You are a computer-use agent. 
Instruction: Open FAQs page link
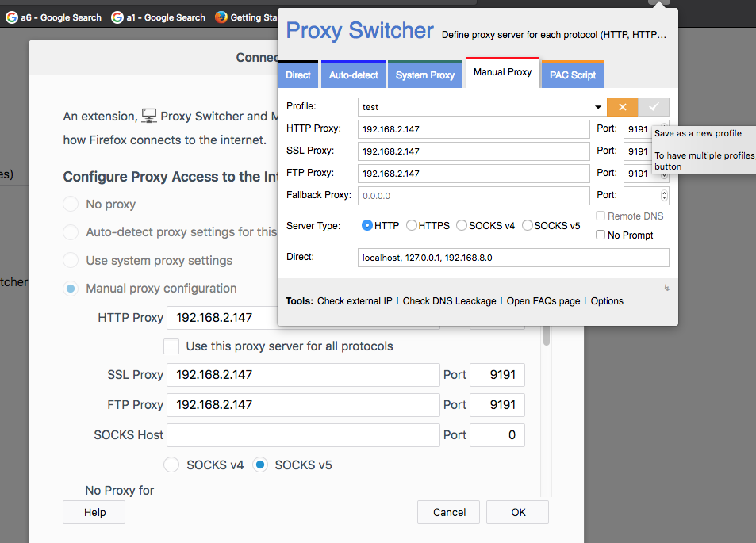543,301
